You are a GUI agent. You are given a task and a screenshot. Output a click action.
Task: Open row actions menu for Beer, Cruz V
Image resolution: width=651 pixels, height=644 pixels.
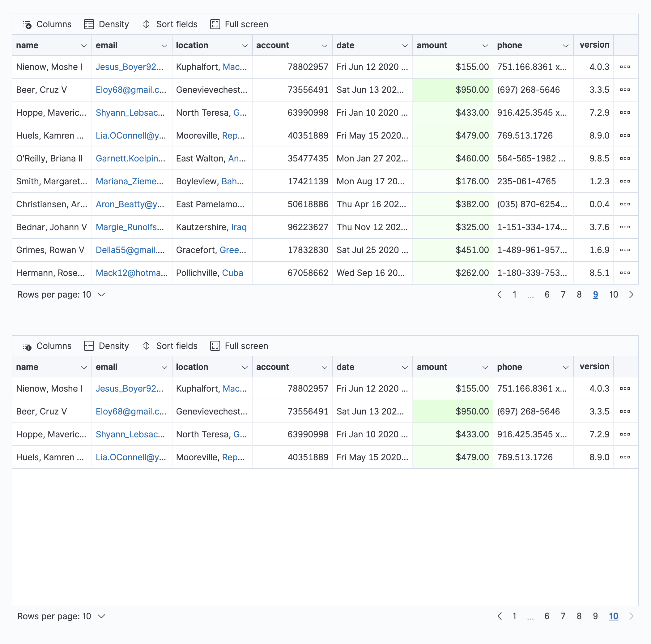coord(625,90)
